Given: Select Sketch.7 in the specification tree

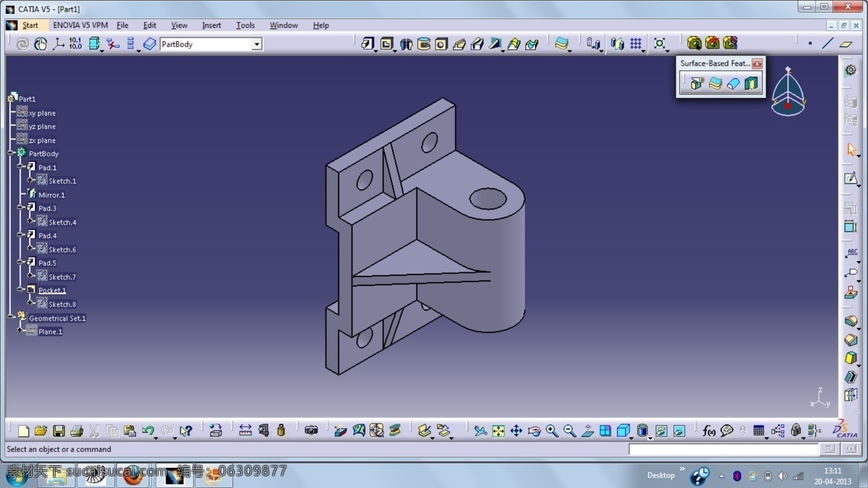Looking at the screenshot, I should 62,277.
